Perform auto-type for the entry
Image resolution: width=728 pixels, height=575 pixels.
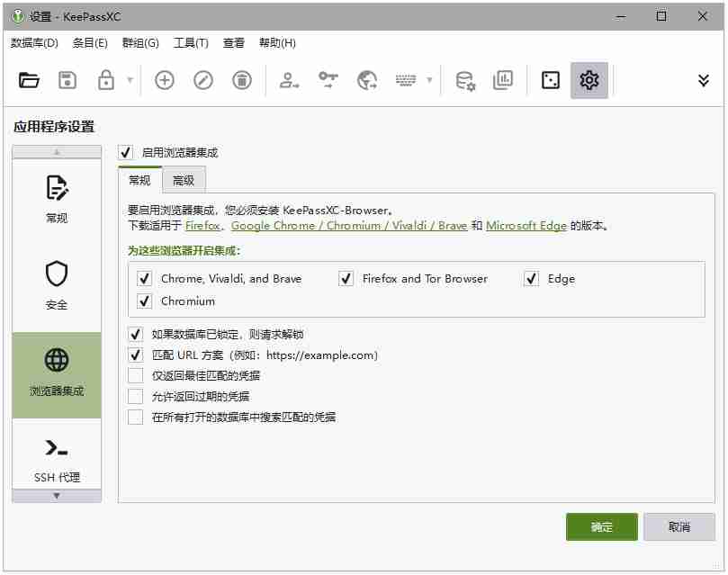(x=406, y=80)
